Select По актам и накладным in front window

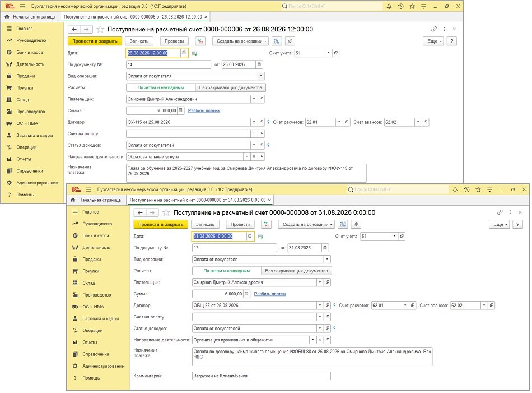tap(227, 271)
